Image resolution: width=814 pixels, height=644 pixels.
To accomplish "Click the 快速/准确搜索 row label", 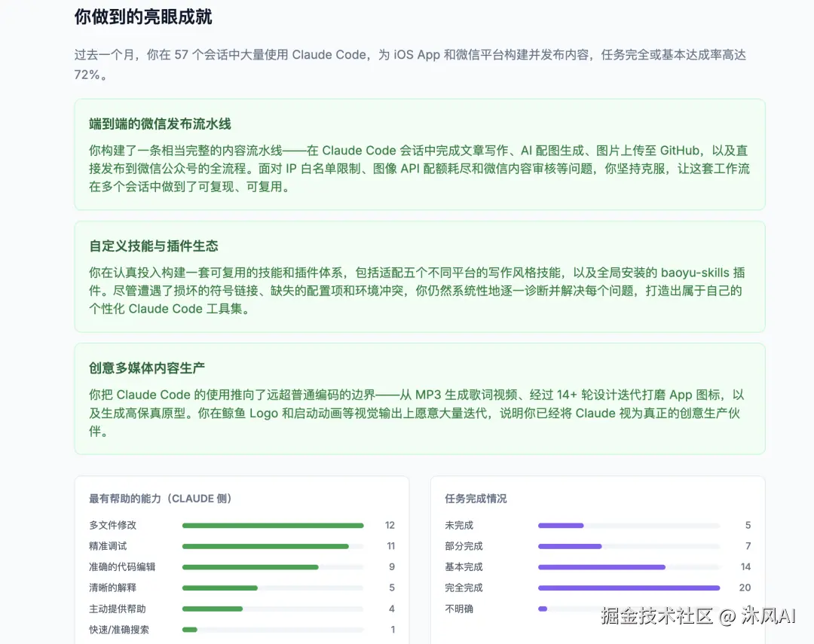I will tap(119, 630).
